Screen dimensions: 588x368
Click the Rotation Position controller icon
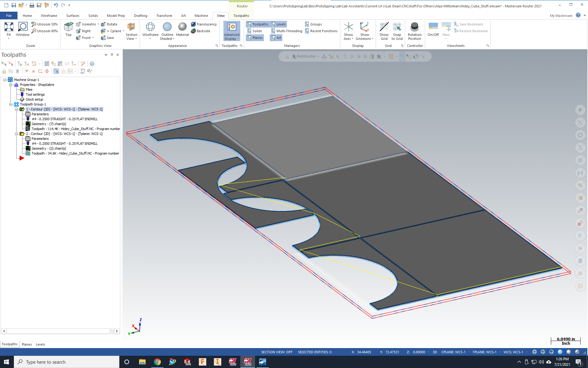[x=414, y=27]
